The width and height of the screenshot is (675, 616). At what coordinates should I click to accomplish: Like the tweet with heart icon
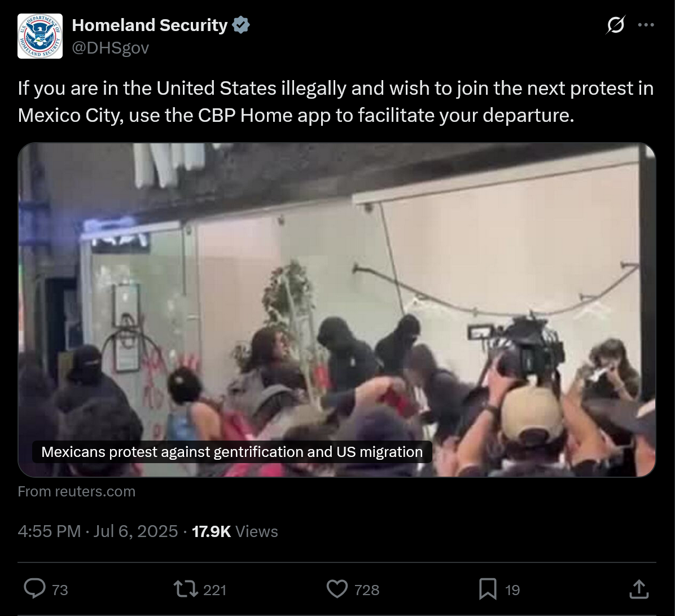(337, 589)
